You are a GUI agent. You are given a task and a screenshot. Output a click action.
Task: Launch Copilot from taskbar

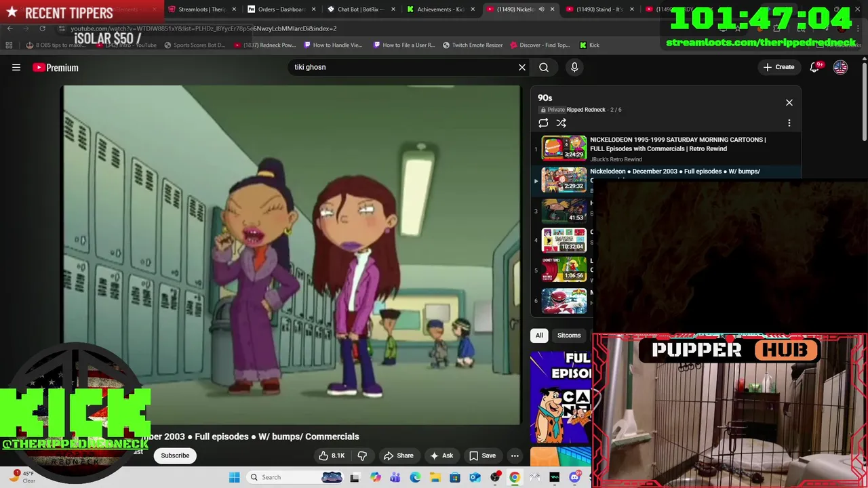[376, 477]
